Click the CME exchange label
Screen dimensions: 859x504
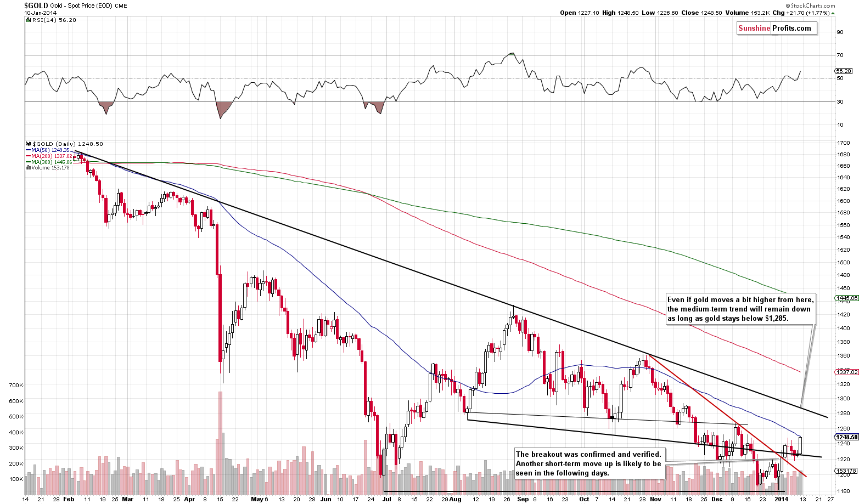pos(121,5)
